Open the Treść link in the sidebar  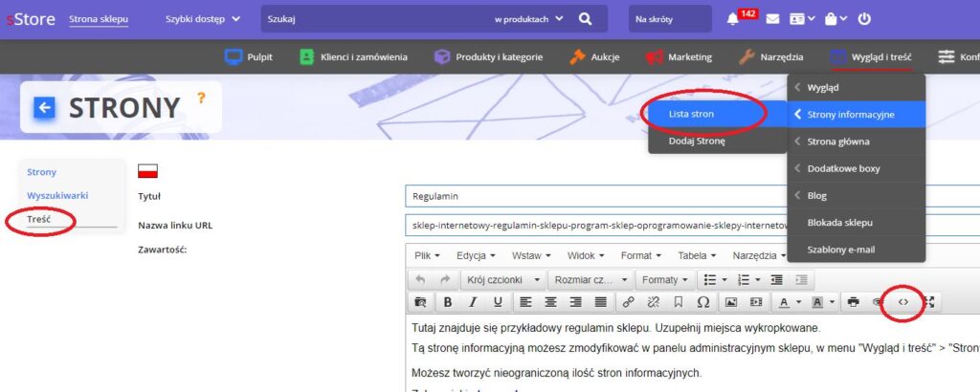[x=39, y=219]
